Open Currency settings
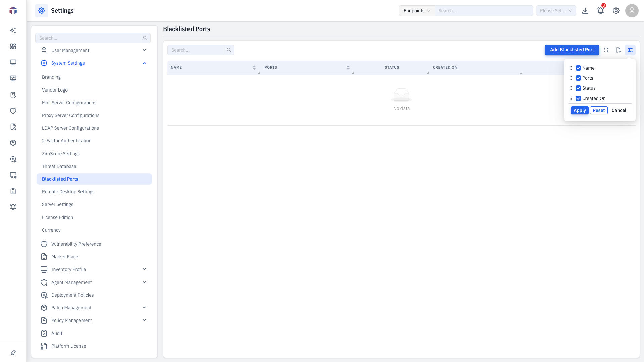Screen dimensions: 644x362 (51, 230)
